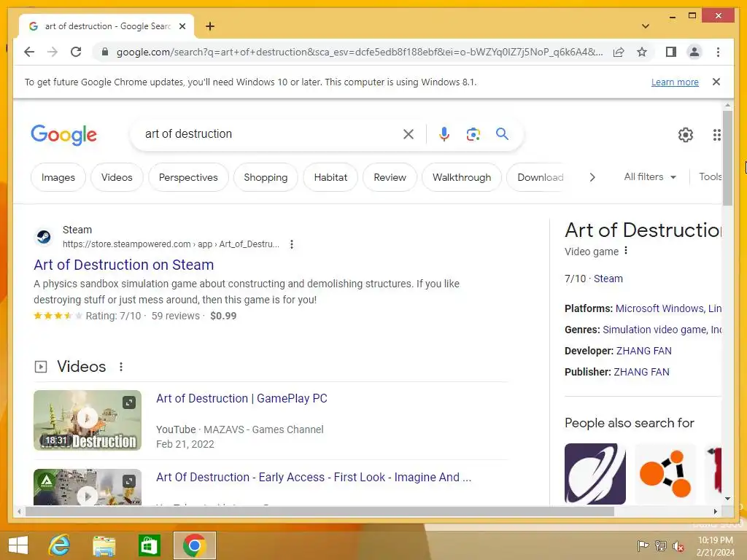Open File Explorer from taskbar
The height and width of the screenshot is (560, 747).
click(104, 545)
